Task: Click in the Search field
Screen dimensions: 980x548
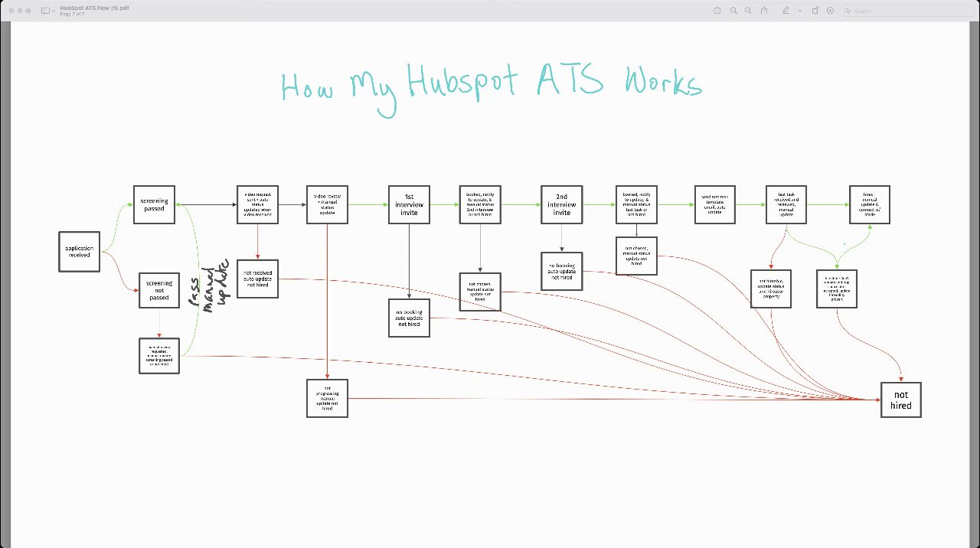Action: click(907, 11)
